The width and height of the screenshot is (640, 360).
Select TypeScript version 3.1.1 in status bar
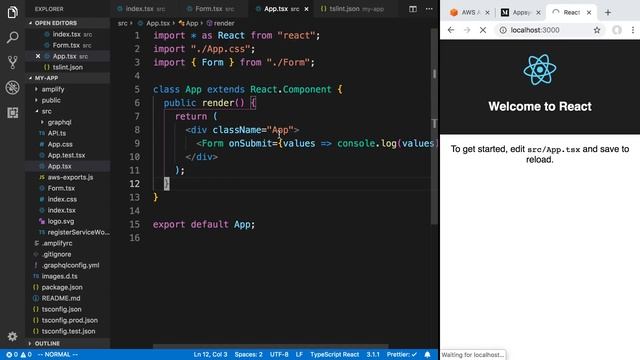[x=373, y=354]
